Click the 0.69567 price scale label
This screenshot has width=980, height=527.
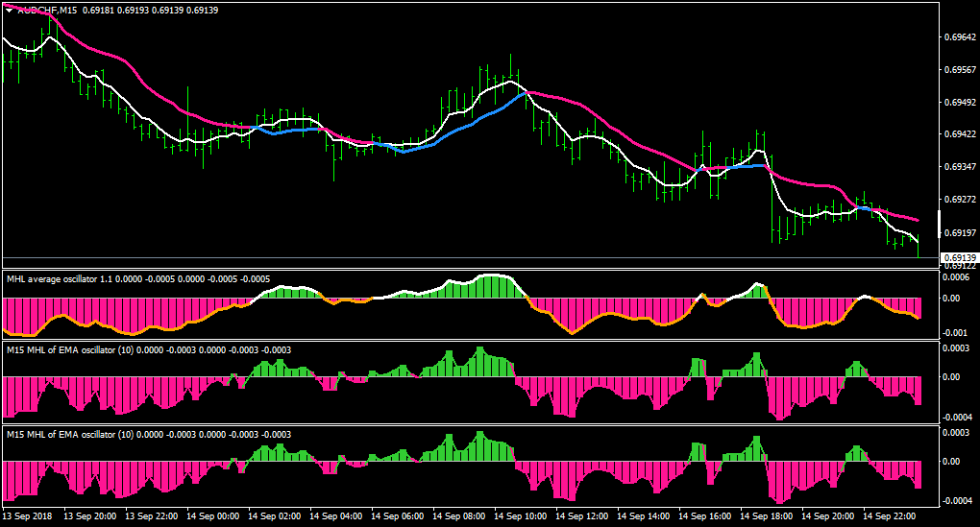961,70
